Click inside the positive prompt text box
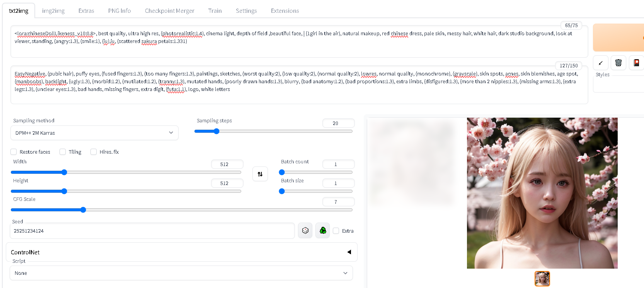The height and width of the screenshot is (288, 644). [x=299, y=41]
